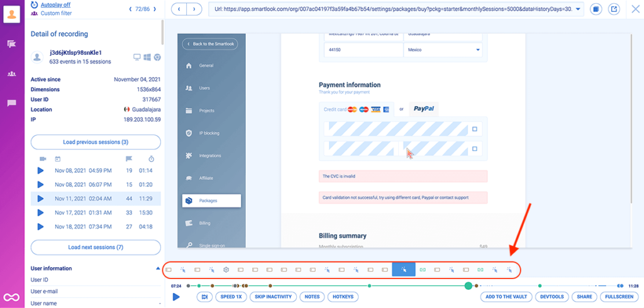Go to previous recording with left chevron near 72/86
Viewport: 644px width, 308px height.
131,9
